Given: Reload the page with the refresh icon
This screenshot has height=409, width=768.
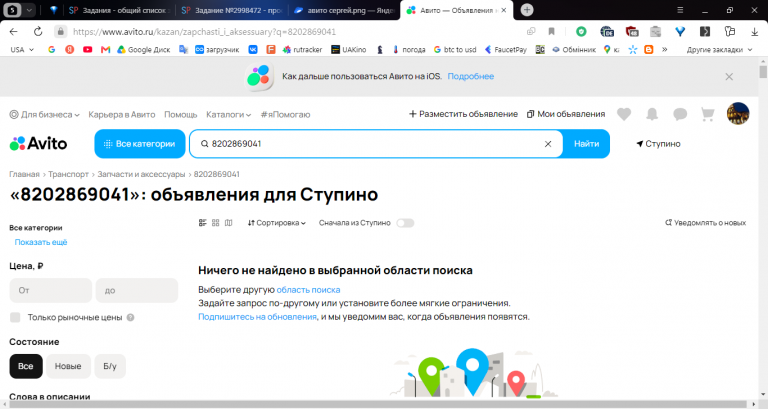Looking at the screenshot, I should pos(38,32).
